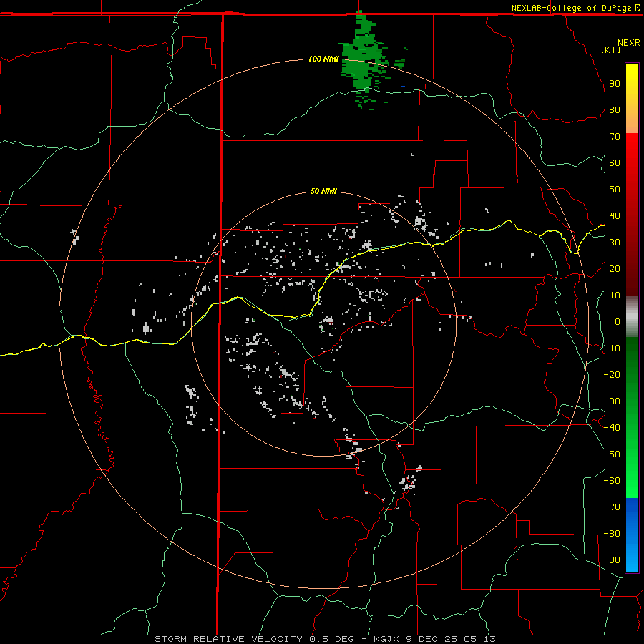Click the positive "50" legend value
Image resolution: width=644 pixels, height=644 pixels.
coord(615,190)
